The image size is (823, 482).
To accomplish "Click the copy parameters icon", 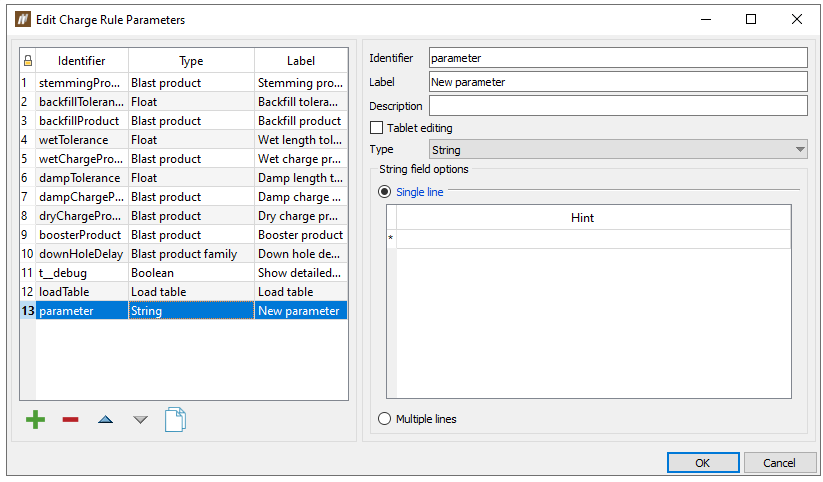I will point(176,419).
